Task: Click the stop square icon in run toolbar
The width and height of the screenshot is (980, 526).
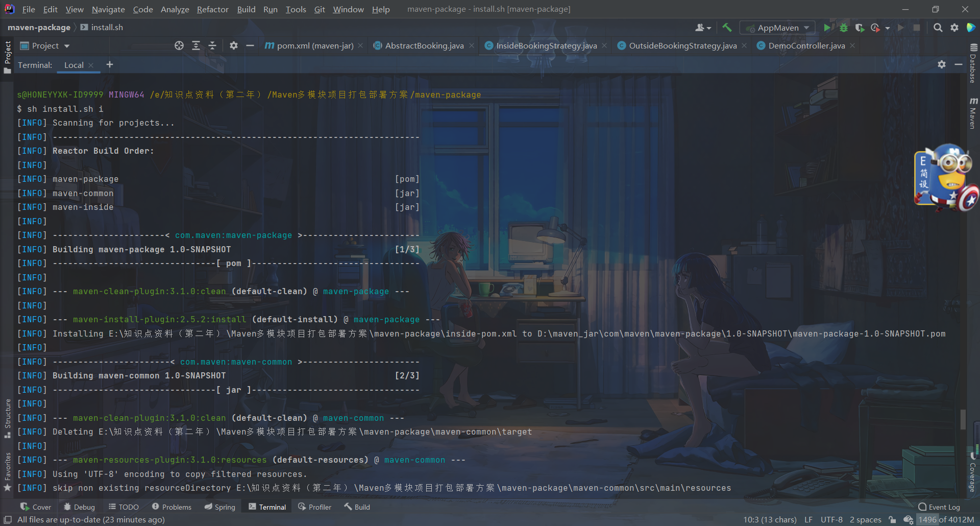Action: [x=917, y=28]
